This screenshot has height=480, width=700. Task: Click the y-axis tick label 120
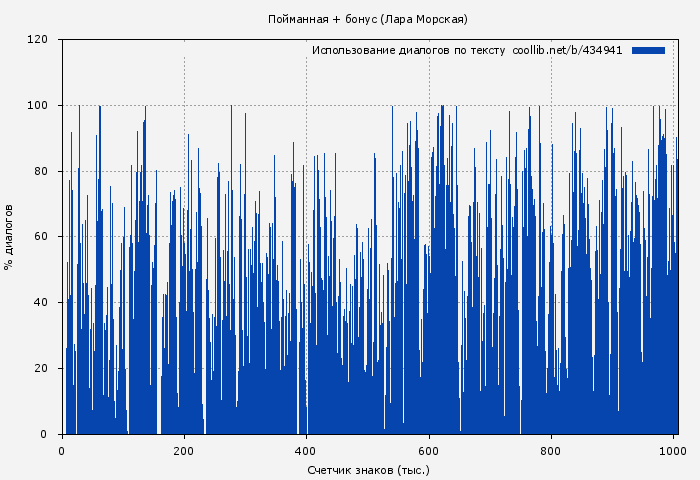click(38, 40)
